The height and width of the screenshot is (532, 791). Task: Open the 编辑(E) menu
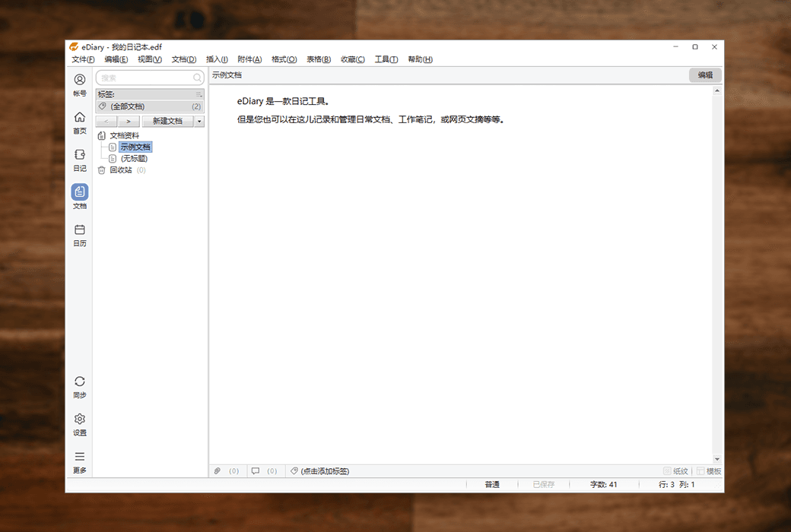(116, 59)
